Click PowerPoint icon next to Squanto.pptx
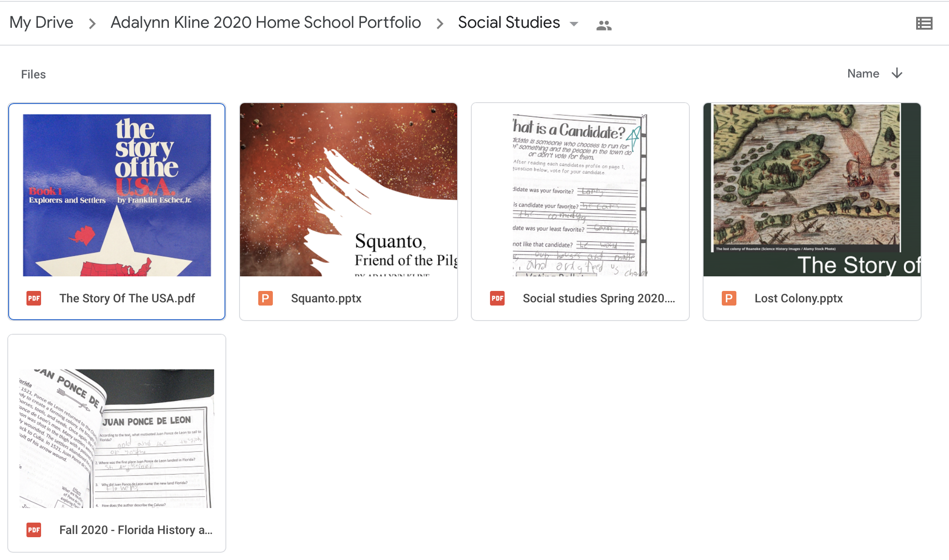949x560 pixels. coord(266,298)
